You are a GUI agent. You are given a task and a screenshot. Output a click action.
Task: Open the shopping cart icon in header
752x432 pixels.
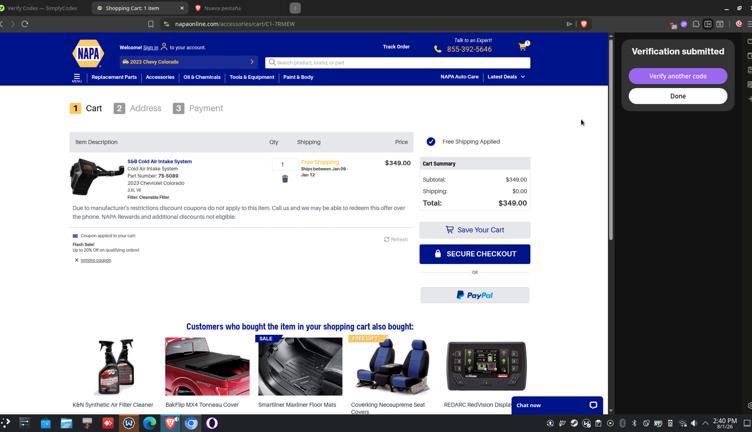(x=523, y=46)
